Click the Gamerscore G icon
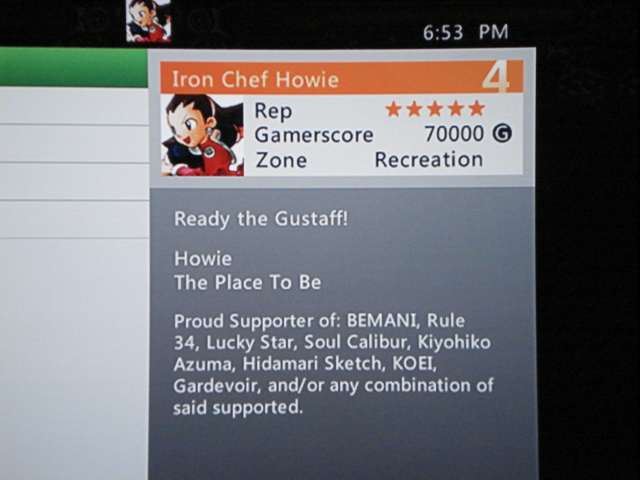This screenshot has height=480, width=640. pos(502,133)
